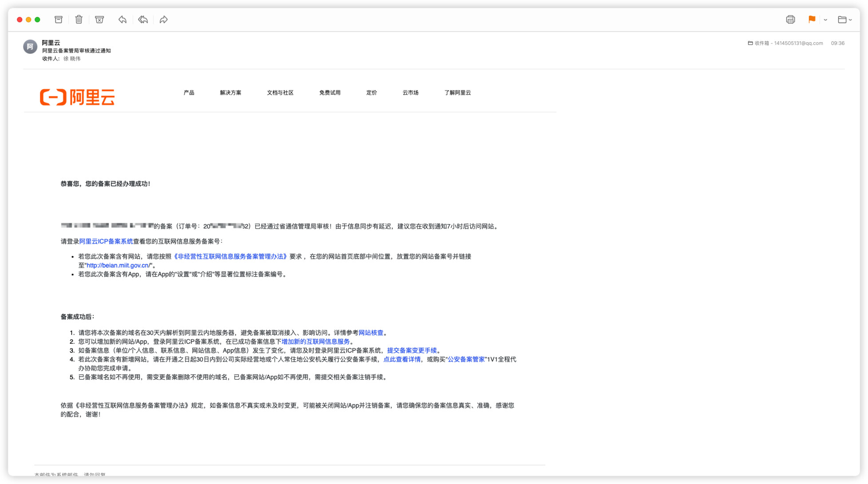
Task: Click the Reply All icon
Action: (143, 20)
